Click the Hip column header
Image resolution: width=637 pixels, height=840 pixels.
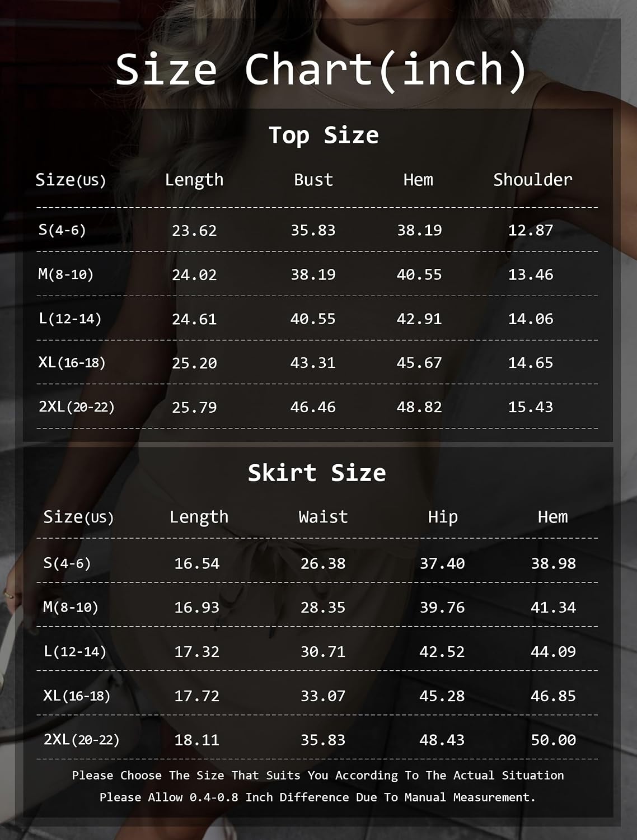443,517
